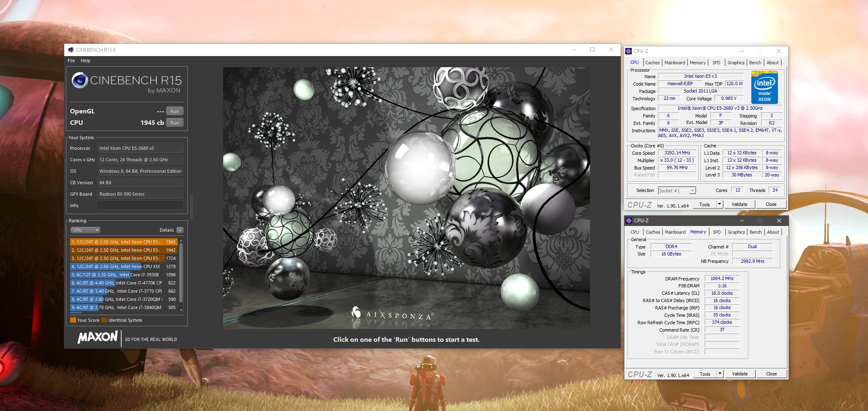Click the DRAM Frequency value 1064.2 MHz

click(x=722, y=278)
